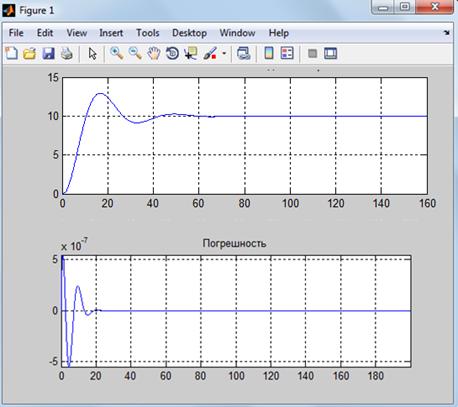Viewport: 458px width, 407px height.
Task: Insert a legend via the toolbar icon
Action: (x=287, y=53)
